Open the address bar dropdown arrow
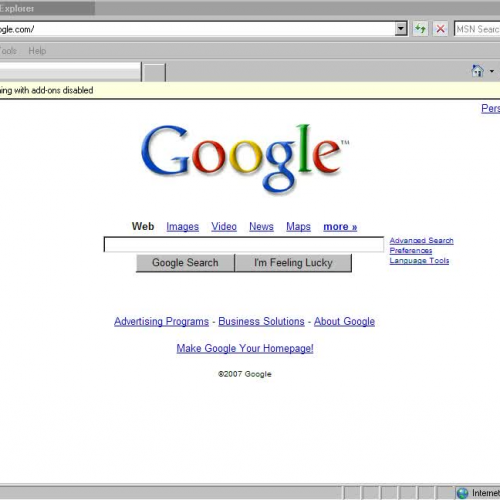The height and width of the screenshot is (500, 500). coord(401,29)
